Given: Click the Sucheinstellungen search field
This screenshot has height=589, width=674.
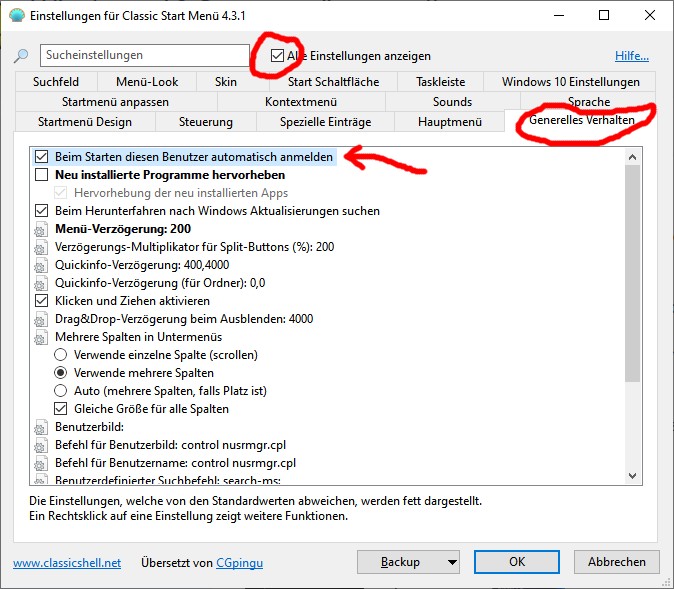Looking at the screenshot, I should pyautogui.click(x=145, y=55).
